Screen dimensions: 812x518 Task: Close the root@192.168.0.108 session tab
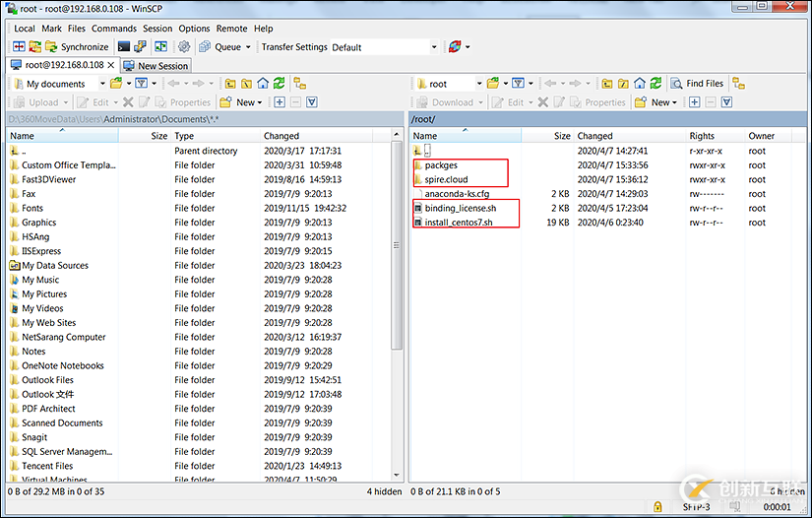111,65
